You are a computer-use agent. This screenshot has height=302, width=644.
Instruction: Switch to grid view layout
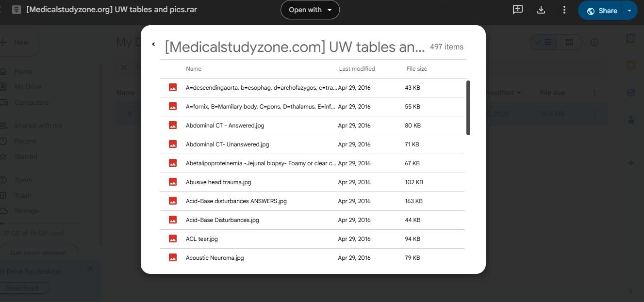(569, 42)
